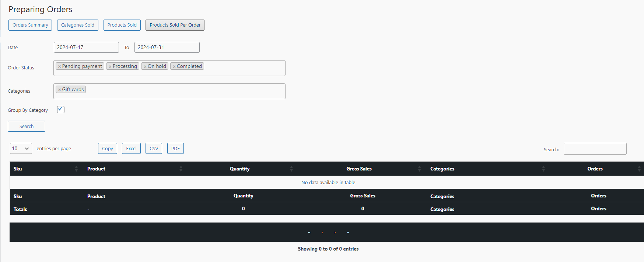Remove the Completed status tag

point(174,66)
